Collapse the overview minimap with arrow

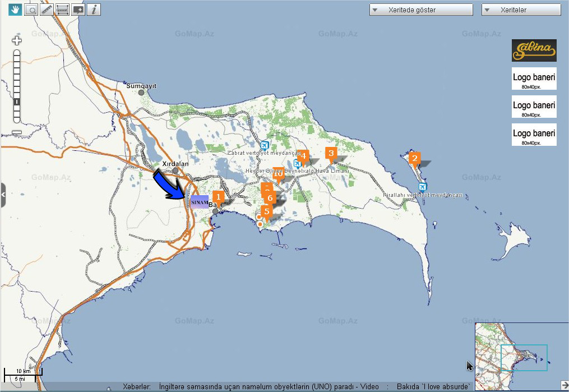coord(563,385)
